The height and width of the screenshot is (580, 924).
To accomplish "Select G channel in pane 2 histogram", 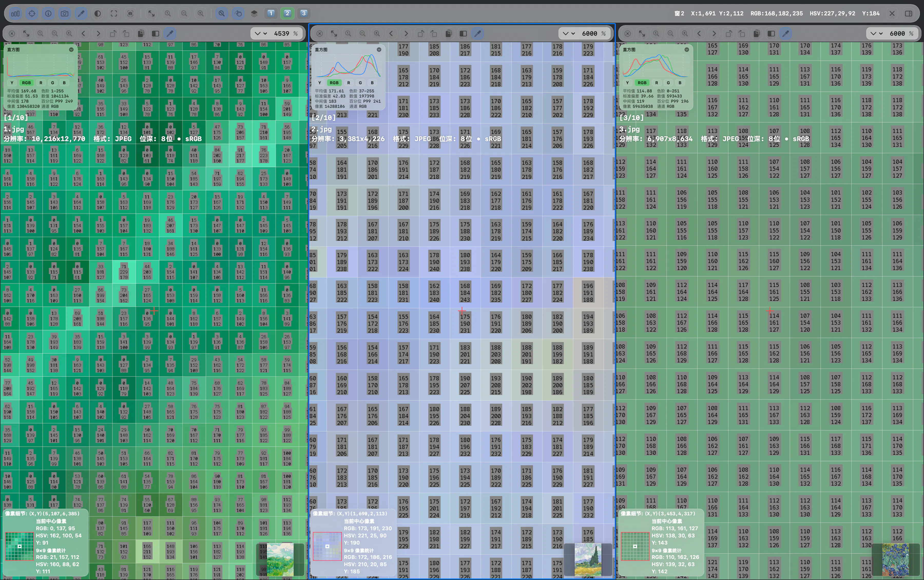I will 360,82.
